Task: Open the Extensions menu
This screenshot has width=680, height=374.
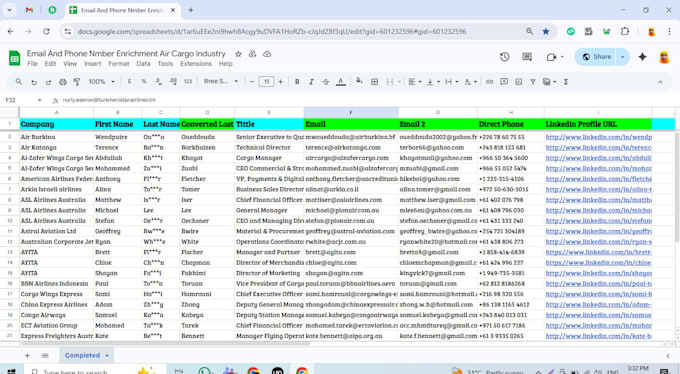Action: click(x=196, y=64)
